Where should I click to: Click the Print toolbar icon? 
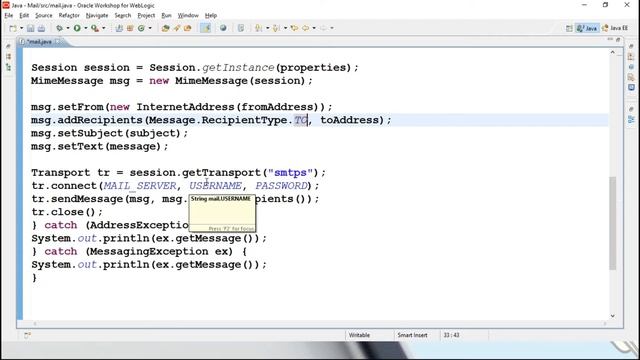(41, 28)
